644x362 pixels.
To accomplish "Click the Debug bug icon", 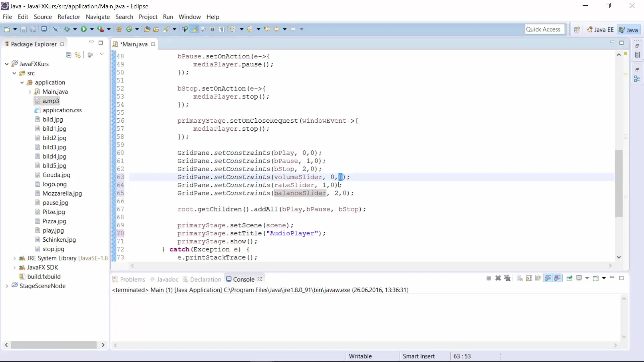I will (x=67, y=29).
